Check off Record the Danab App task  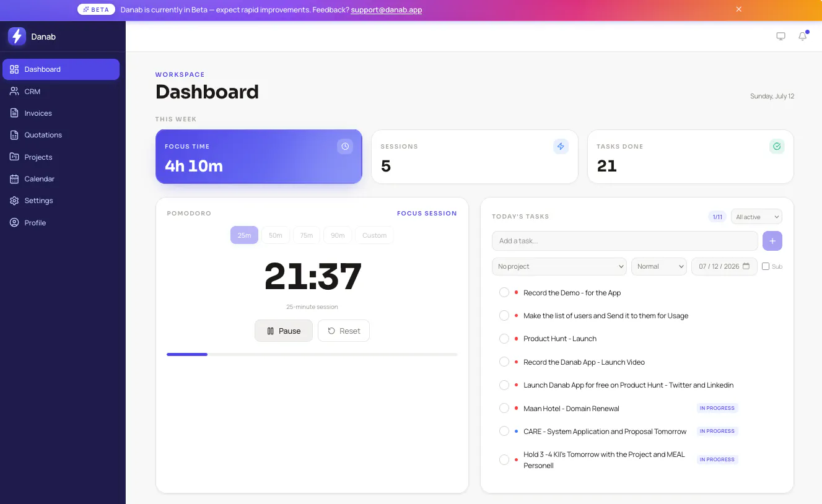click(x=504, y=362)
